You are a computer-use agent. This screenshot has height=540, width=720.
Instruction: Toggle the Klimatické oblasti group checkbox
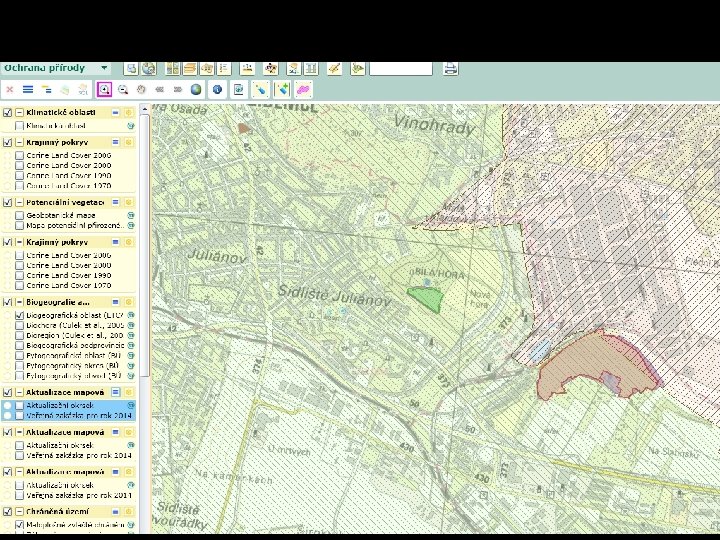(8, 113)
